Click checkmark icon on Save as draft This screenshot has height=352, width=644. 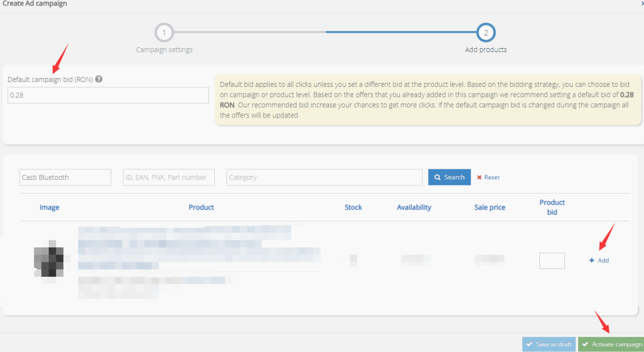pyautogui.click(x=529, y=344)
